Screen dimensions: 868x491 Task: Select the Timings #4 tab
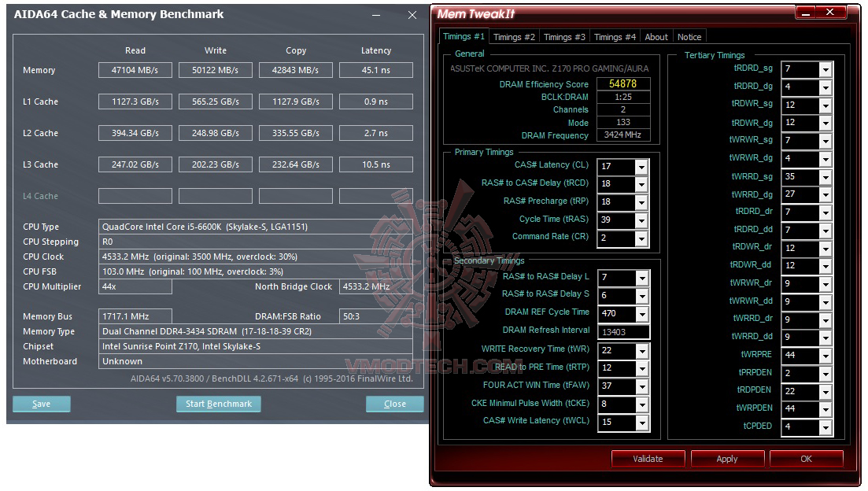point(615,36)
